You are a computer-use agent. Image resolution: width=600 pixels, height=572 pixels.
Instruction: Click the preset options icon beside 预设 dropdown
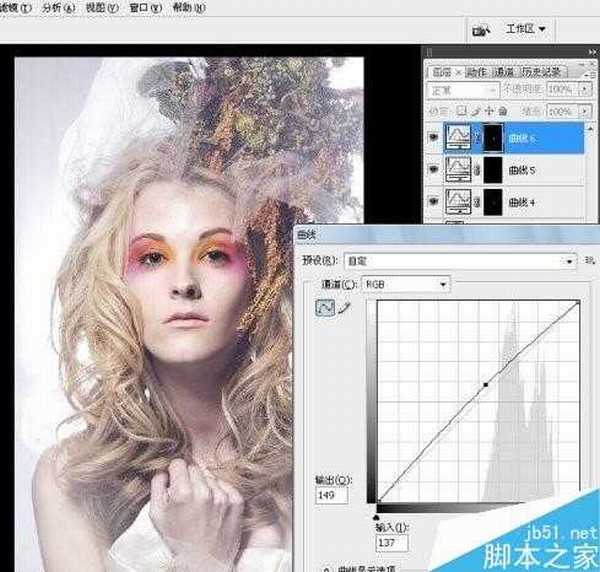pyautogui.click(x=585, y=259)
